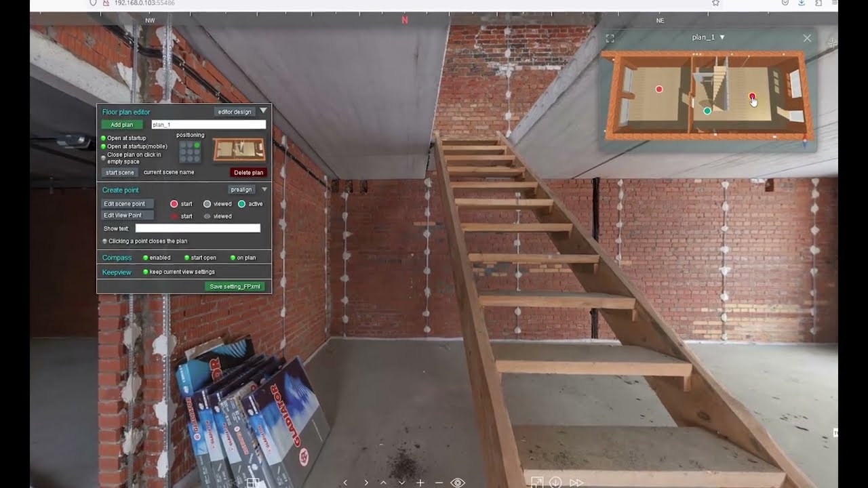Click the NW label on compass bar
This screenshot has height=488, width=868.
(150, 21)
